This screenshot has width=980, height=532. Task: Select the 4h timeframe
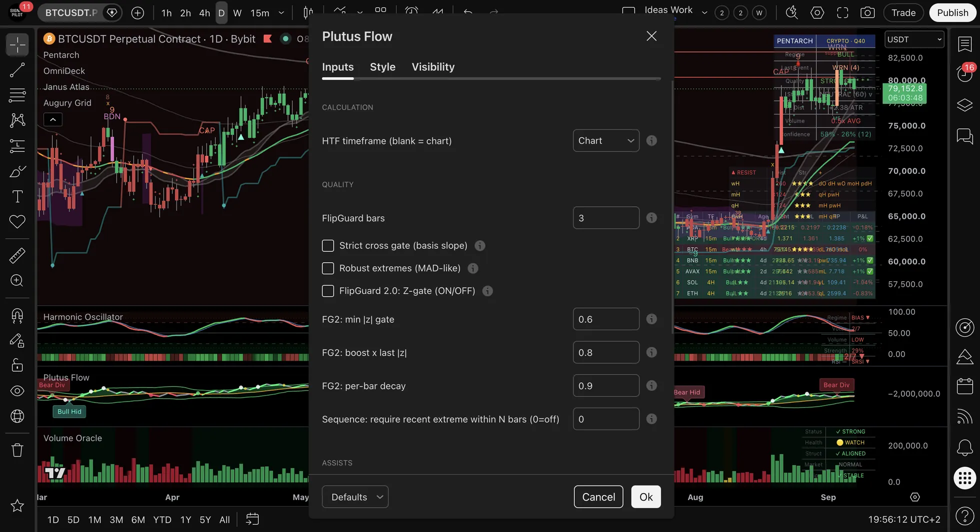(204, 13)
